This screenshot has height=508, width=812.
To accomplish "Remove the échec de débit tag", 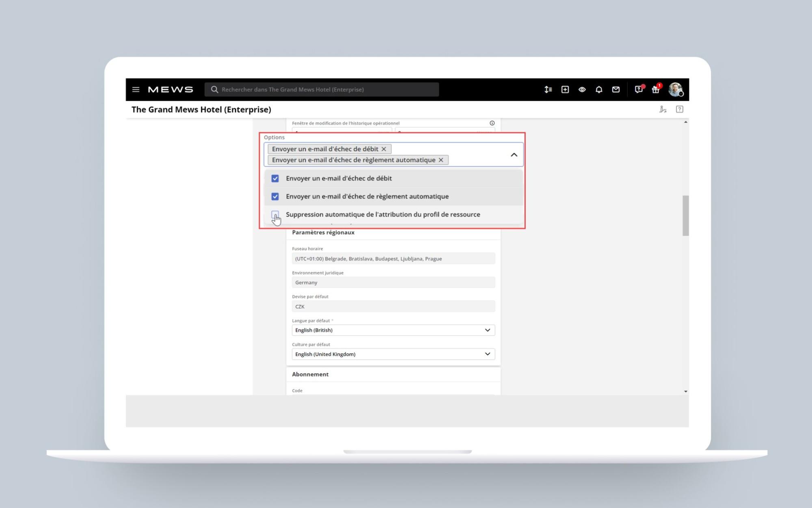I will [x=384, y=149].
